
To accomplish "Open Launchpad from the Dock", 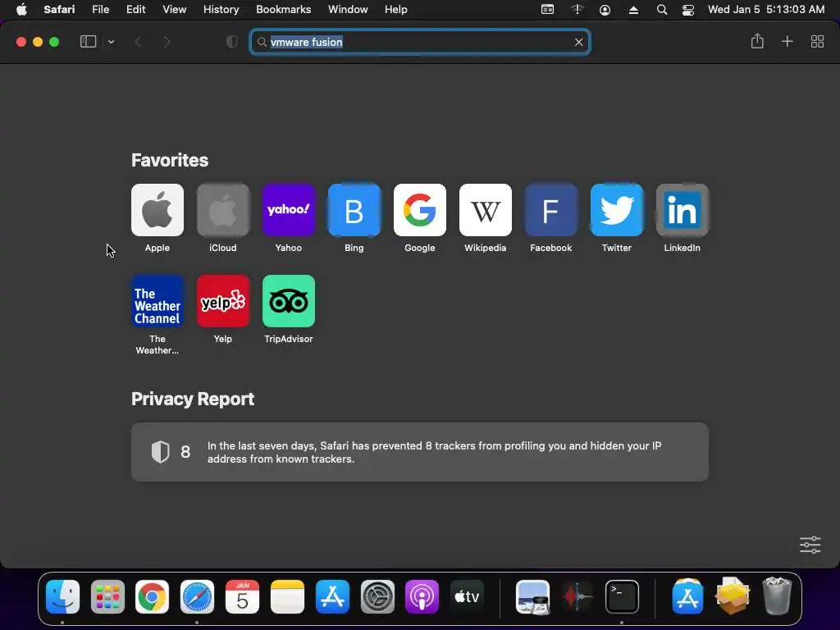I will (x=107, y=596).
